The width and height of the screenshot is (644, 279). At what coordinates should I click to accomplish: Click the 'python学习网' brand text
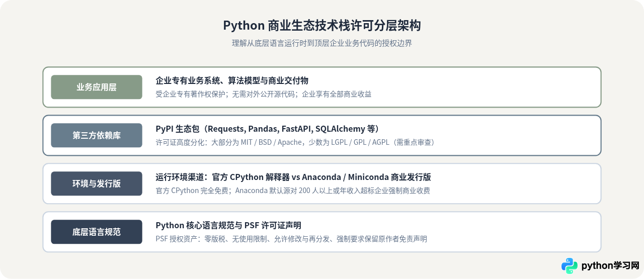tap(610, 266)
